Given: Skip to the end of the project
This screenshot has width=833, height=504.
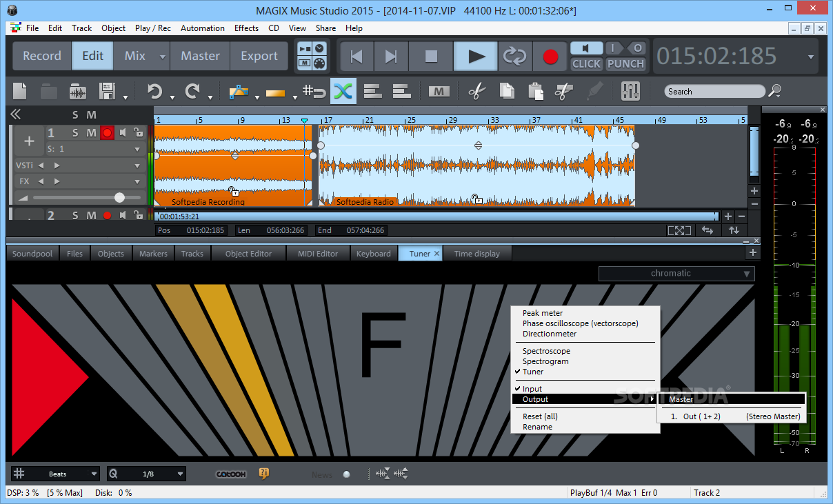Looking at the screenshot, I should tap(391, 57).
